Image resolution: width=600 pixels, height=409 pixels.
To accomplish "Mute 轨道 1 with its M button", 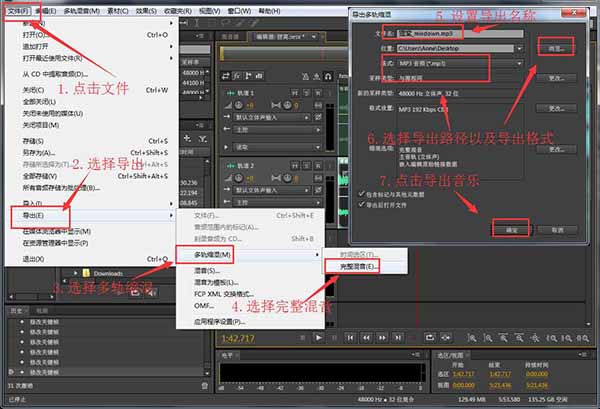I will (x=295, y=93).
